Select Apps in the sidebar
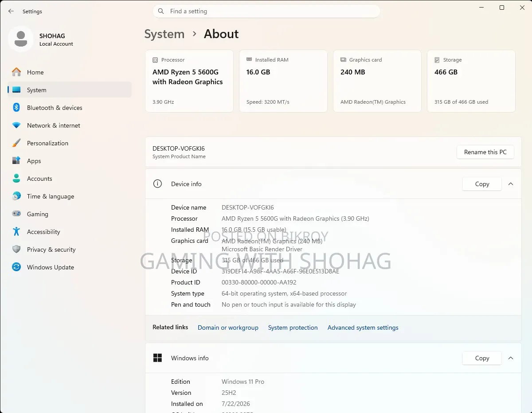Screen dimensions: 532x413 tap(70, 160)
